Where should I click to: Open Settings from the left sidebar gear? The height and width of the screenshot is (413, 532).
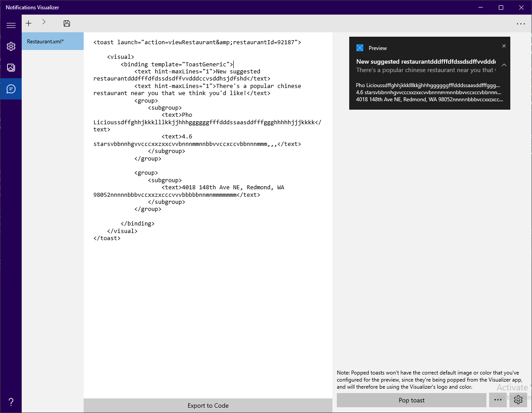click(11, 46)
